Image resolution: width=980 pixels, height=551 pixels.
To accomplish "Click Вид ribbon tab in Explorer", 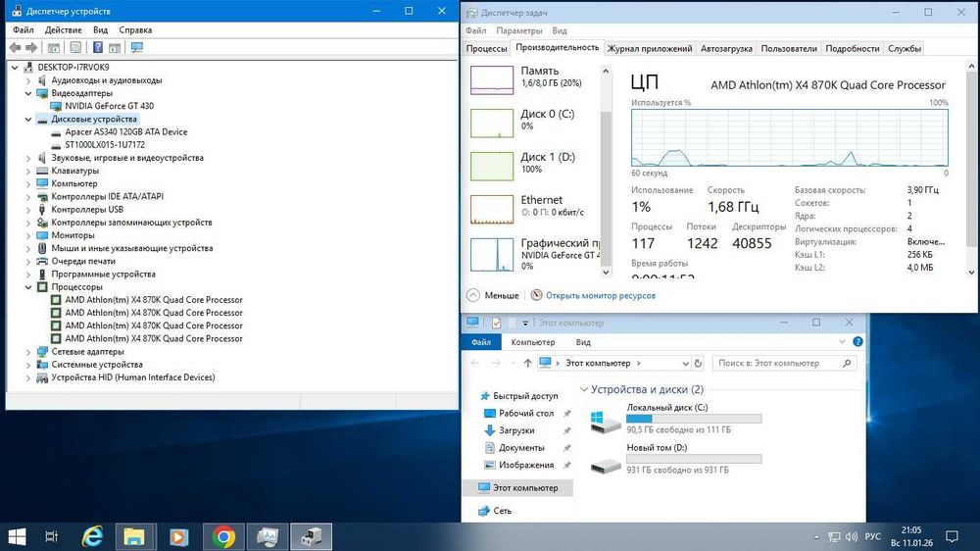I will pyautogui.click(x=583, y=342).
